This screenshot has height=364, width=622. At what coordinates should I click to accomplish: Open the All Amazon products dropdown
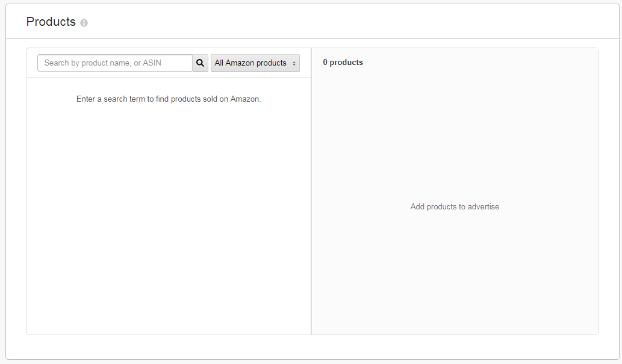click(x=255, y=63)
